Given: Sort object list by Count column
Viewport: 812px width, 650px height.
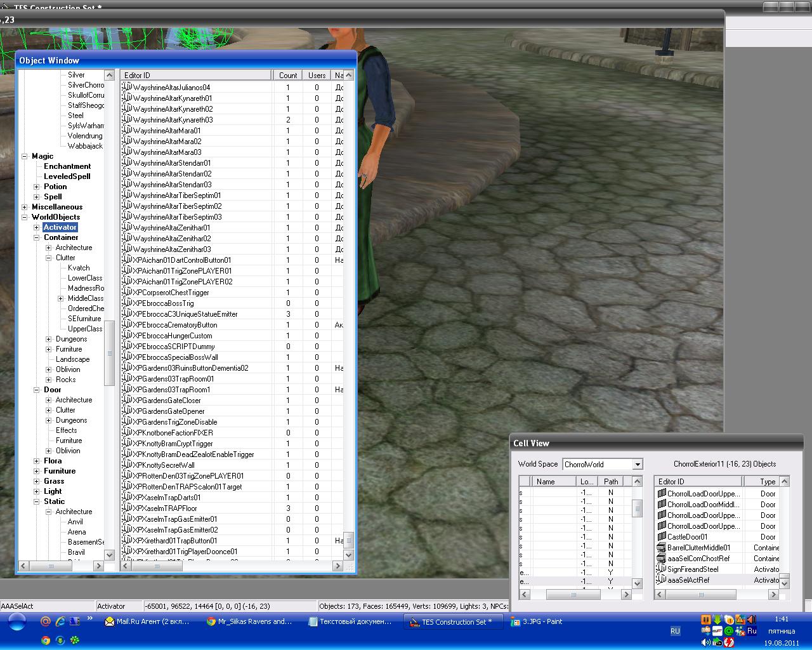Looking at the screenshot, I should (287, 75).
